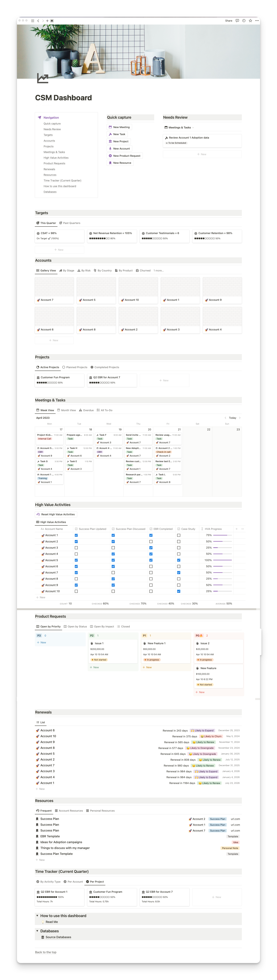
Task: Click the Account 7 rocket icon in gallery
Action: pyautogui.click(x=38, y=300)
